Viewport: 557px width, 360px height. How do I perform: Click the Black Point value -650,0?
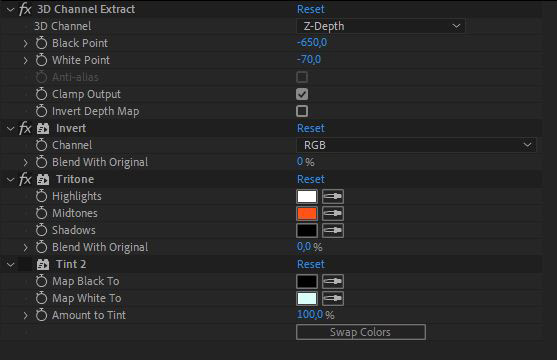312,43
